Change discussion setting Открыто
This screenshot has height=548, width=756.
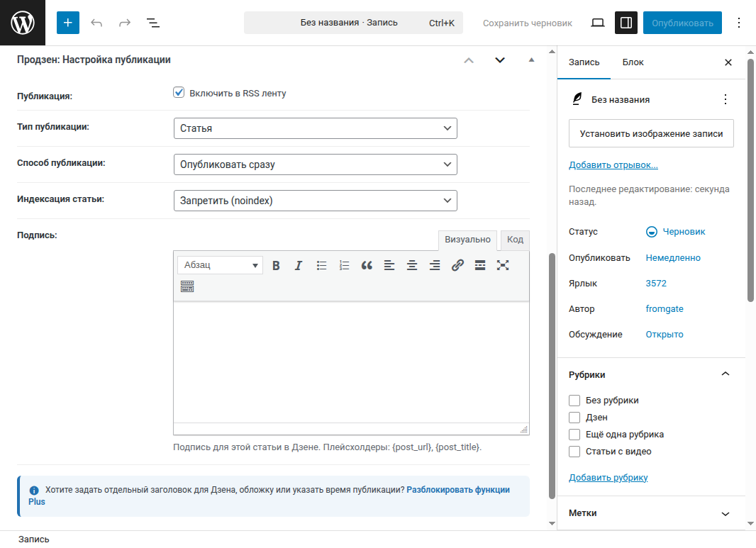coord(665,335)
